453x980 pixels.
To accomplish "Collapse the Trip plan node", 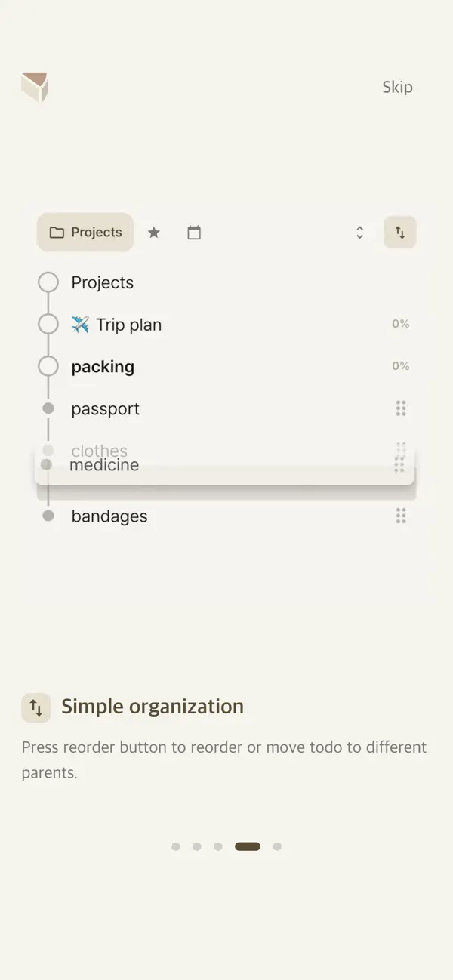I will point(48,323).
